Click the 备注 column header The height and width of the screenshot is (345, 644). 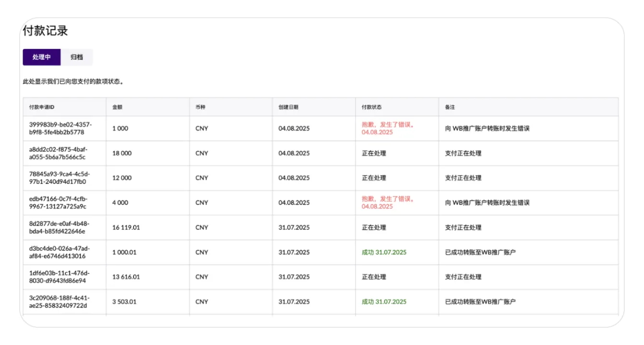click(450, 107)
